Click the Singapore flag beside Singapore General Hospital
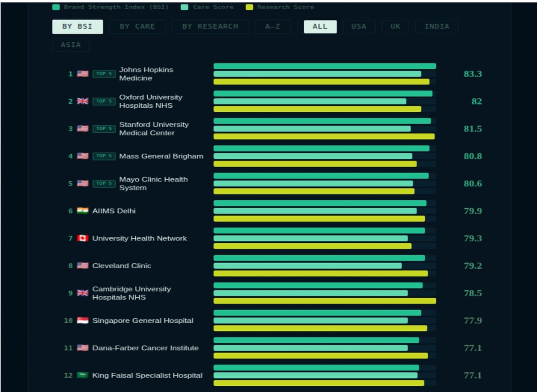 tap(82, 320)
